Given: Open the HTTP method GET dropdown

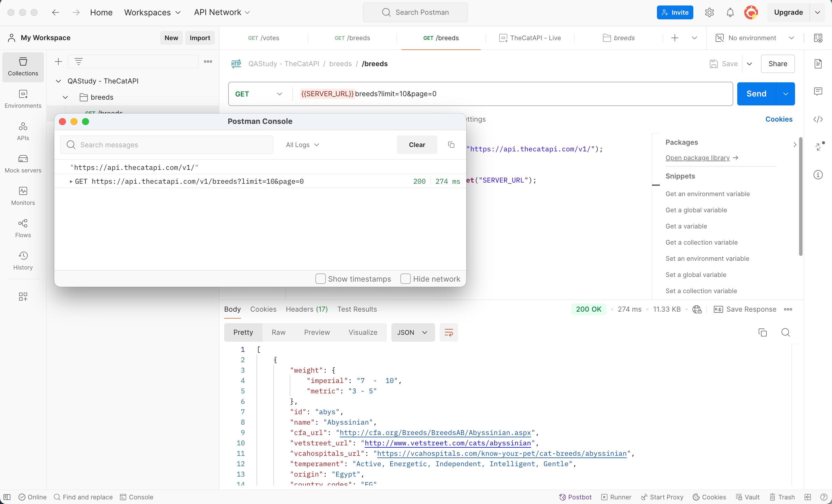Looking at the screenshot, I should (x=259, y=94).
